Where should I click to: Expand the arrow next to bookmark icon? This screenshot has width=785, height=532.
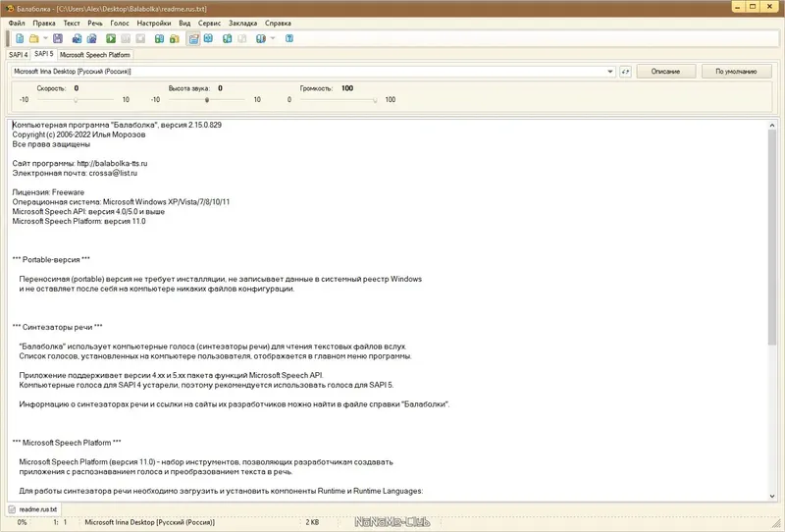tap(273, 38)
